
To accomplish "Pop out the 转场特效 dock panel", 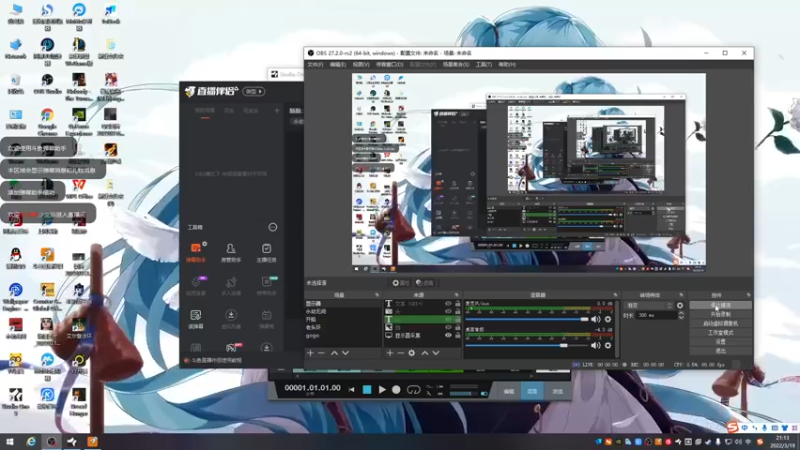I will pyautogui.click(x=681, y=295).
